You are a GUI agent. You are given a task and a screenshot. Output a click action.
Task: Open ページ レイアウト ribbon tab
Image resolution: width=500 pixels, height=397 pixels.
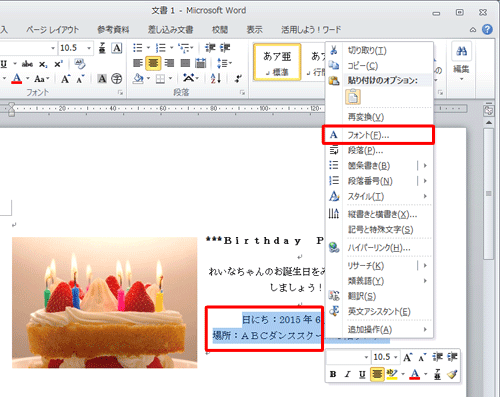52,30
